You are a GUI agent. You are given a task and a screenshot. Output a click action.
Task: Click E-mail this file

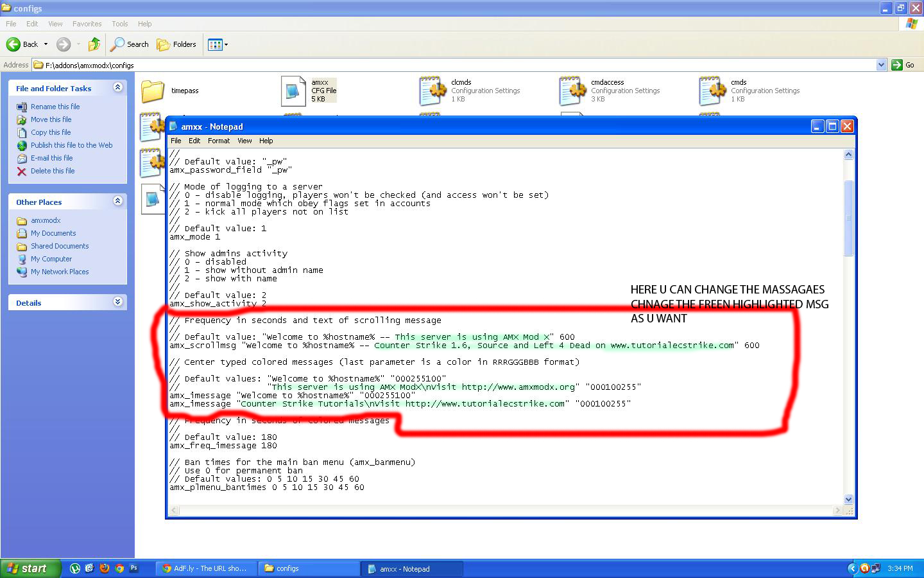pos(52,158)
